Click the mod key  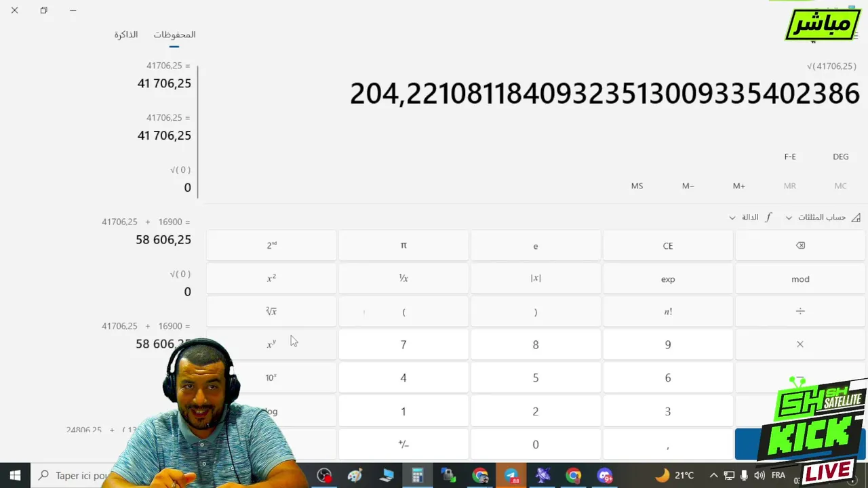[800, 279]
